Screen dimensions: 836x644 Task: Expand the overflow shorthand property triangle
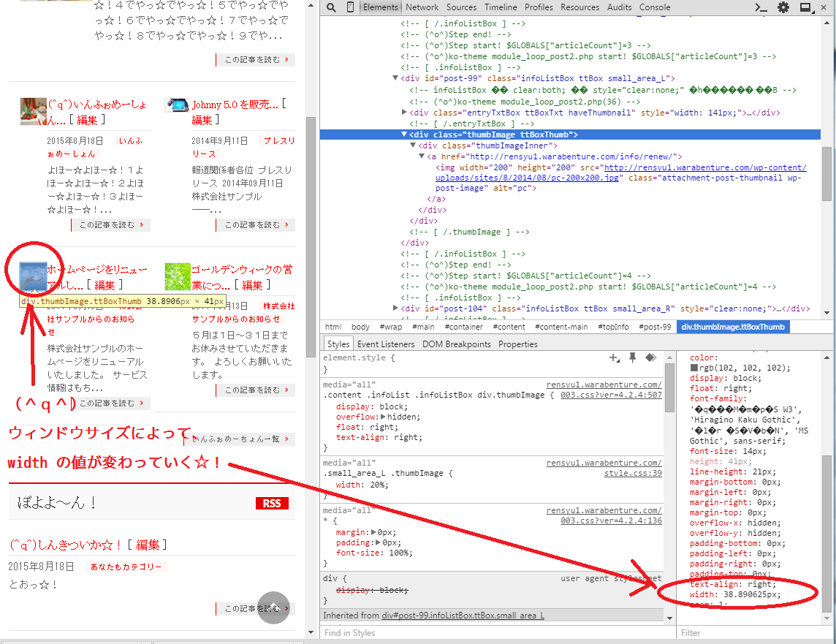point(383,417)
